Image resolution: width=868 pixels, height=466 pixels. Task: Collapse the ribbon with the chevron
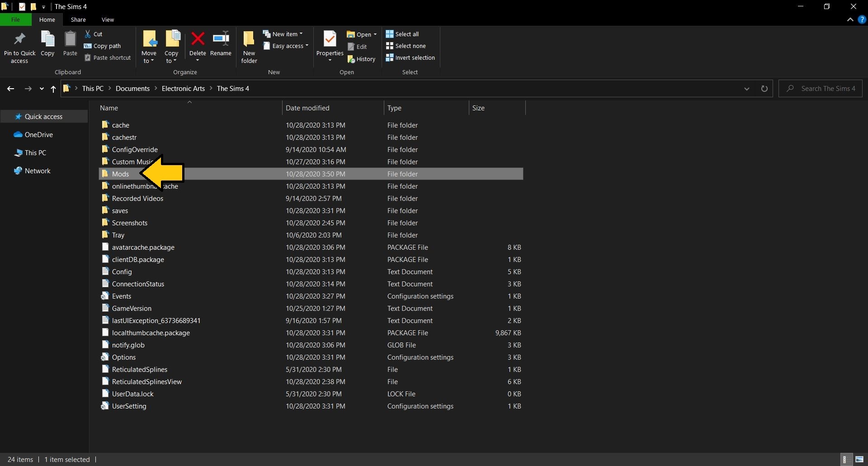pos(850,19)
